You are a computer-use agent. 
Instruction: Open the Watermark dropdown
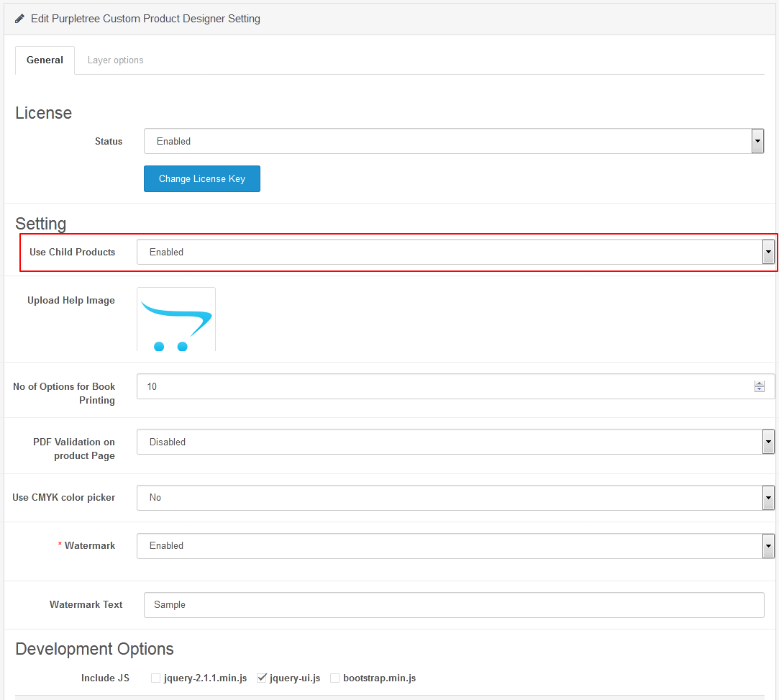point(455,545)
